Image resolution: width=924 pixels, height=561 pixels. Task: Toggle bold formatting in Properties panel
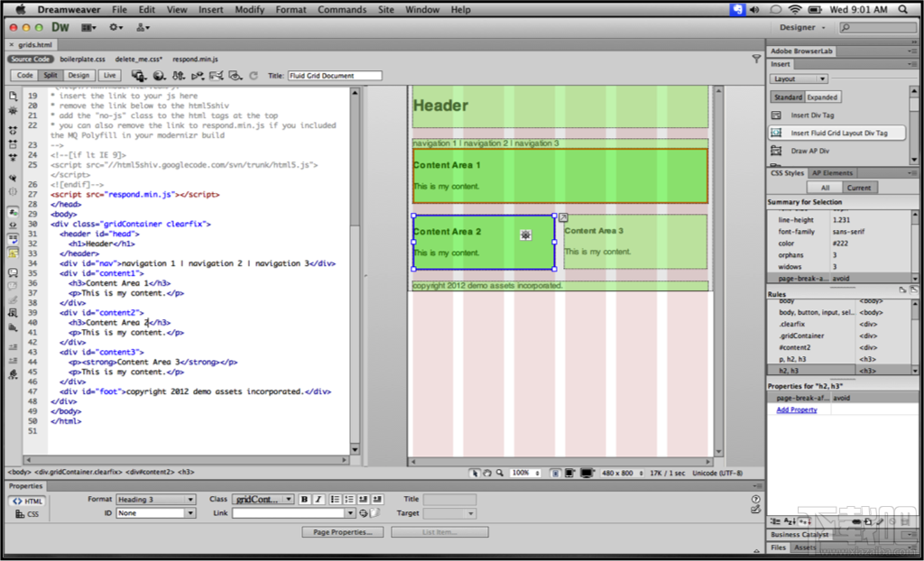click(302, 498)
